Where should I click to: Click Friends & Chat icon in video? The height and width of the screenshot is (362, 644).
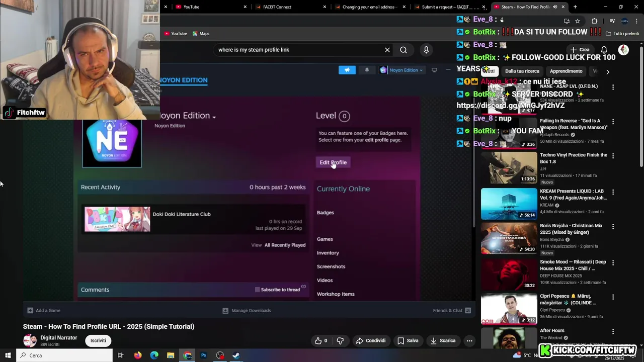tap(468, 311)
